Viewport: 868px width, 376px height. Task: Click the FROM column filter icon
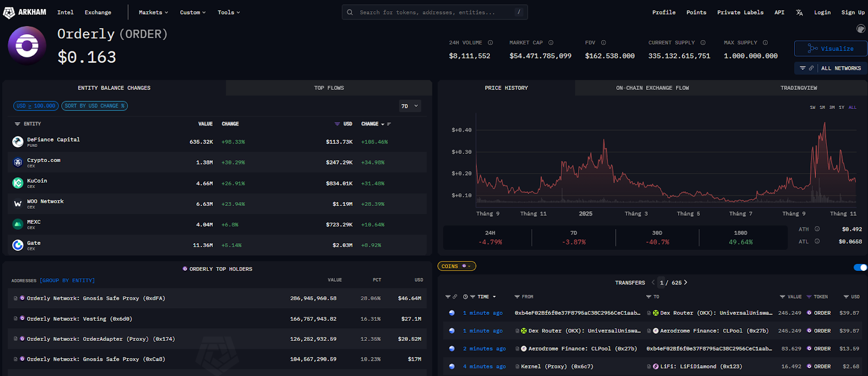coord(517,297)
